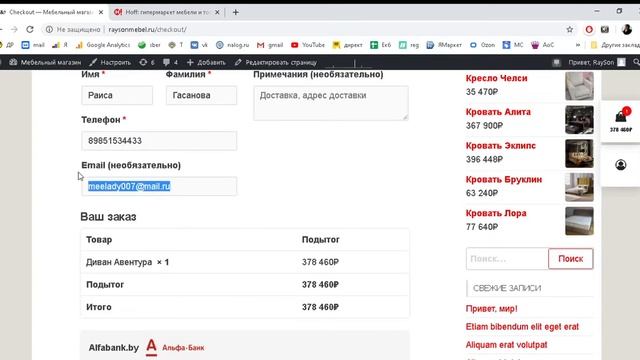Click the Кровать Бруклин thumbnail
This screenshot has height=360, width=640.
tap(579, 187)
